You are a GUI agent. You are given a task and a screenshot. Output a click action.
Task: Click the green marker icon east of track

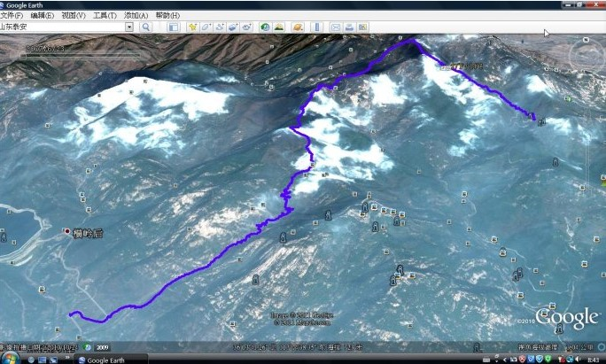point(568,99)
